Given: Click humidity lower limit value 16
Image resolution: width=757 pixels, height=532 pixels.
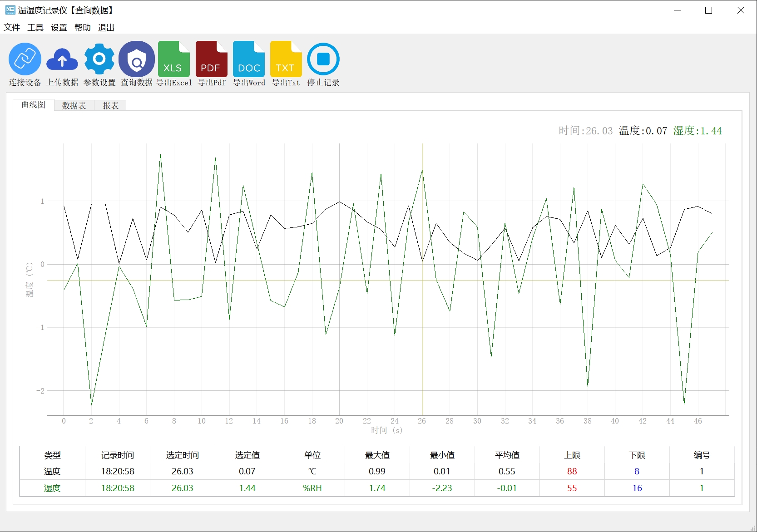Looking at the screenshot, I should (x=637, y=488).
